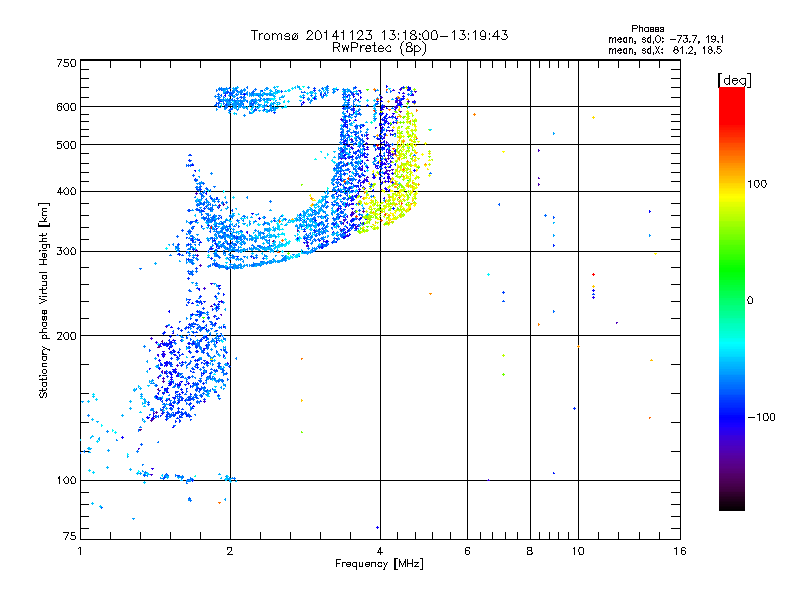
Task: Click the "Phases" heading text
Action: pos(647,29)
